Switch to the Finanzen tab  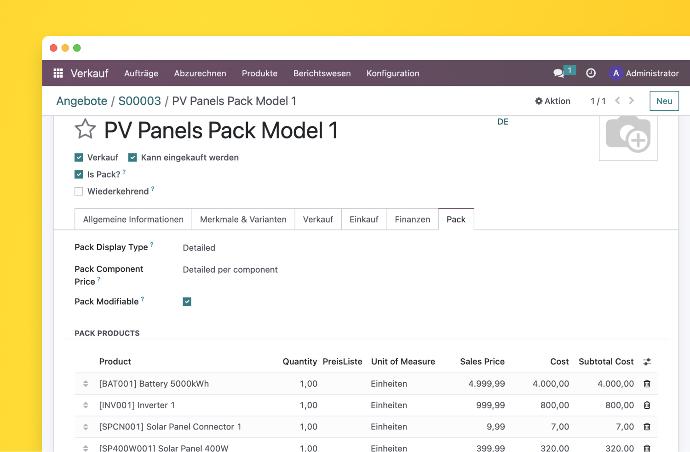pyautogui.click(x=412, y=219)
